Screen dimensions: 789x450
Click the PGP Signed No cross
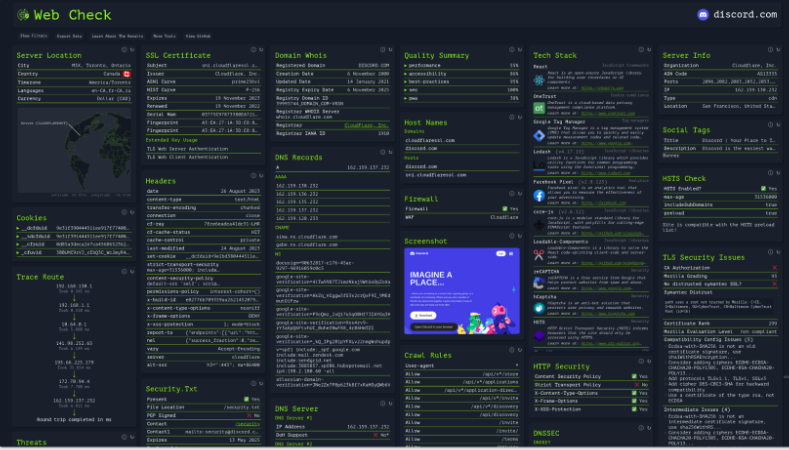[x=249, y=416]
